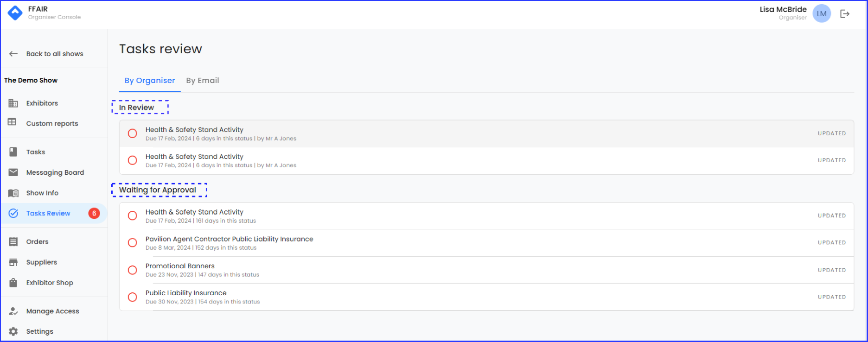Image resolution: width=868 pixels, height=342 pixels.
Task: Open the Promotional Banners task
Action: [486, 270]
